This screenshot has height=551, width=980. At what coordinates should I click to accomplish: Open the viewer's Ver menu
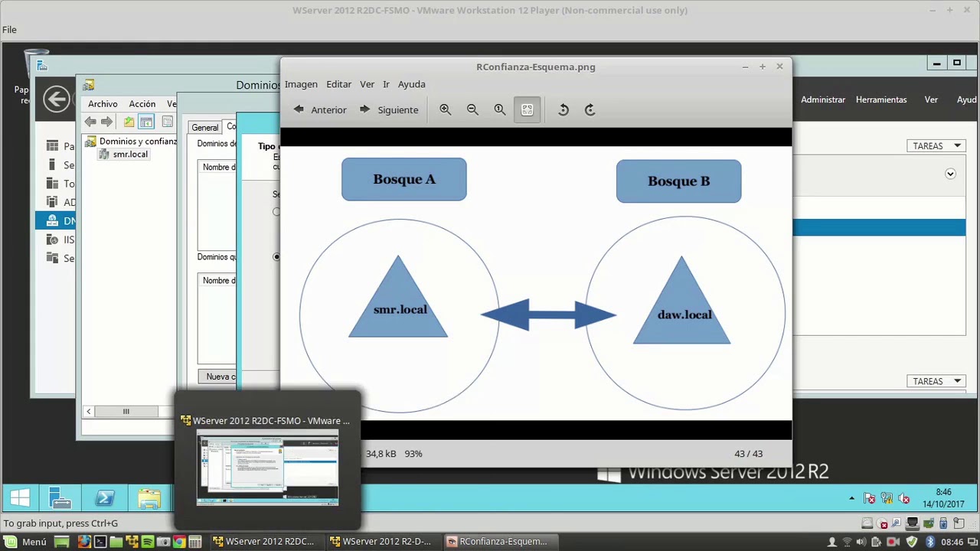pos(367,84)
